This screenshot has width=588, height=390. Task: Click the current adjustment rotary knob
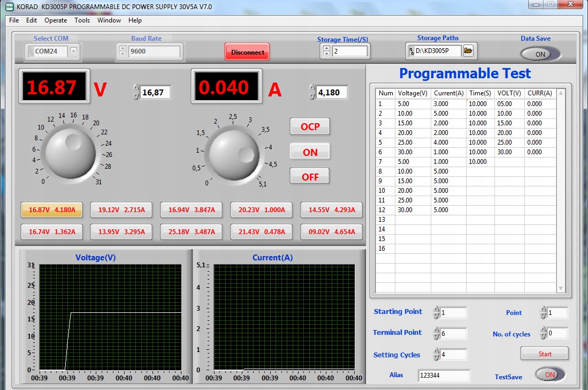coord(234,154)
